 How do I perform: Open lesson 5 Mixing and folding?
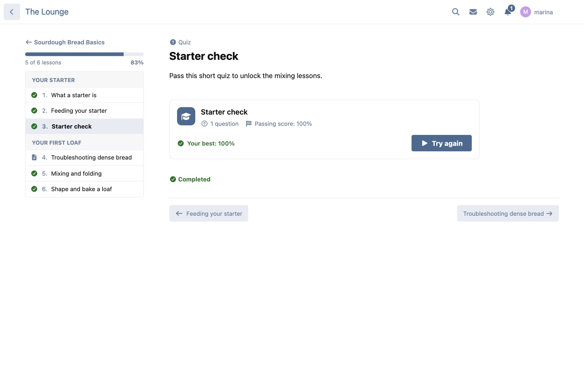(x=84, y=174)
